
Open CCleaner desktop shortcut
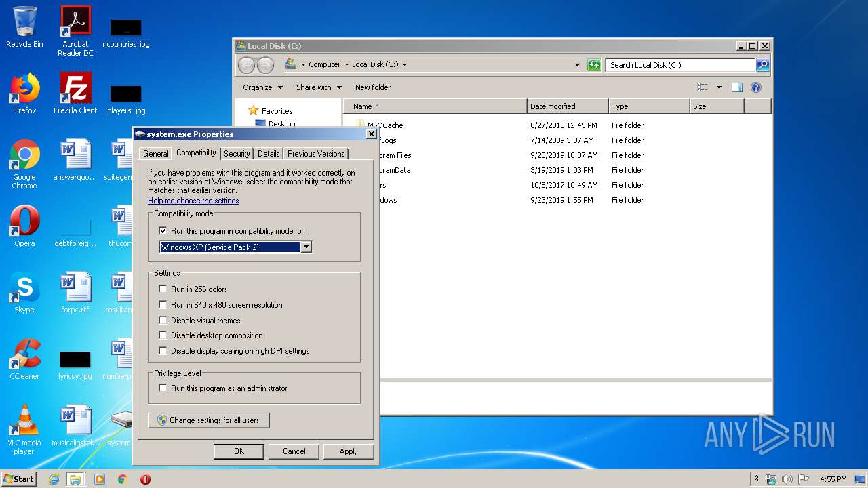(x=24, y=359)
